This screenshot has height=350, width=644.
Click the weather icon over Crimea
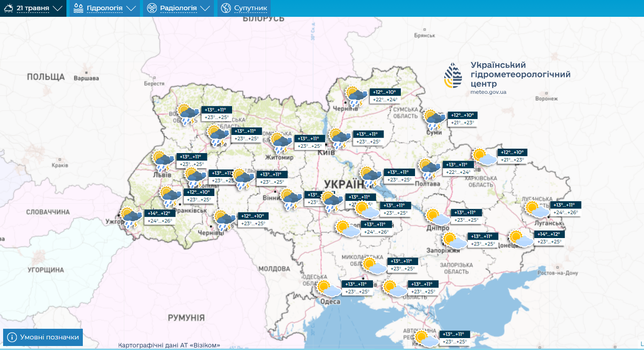point(426,337)
